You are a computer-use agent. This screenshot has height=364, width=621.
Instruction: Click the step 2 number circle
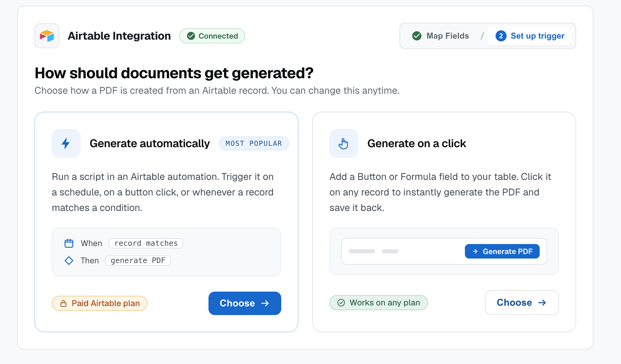pos(501,36)
